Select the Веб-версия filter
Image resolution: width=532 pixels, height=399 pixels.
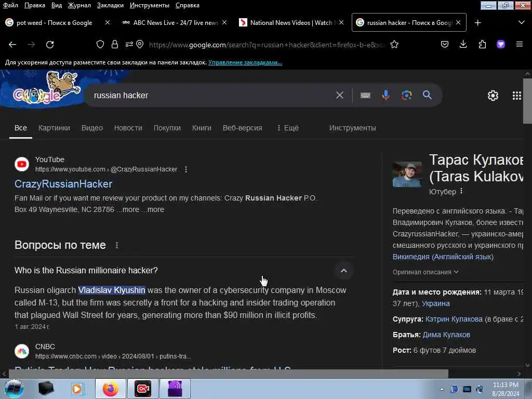(243, 128)
